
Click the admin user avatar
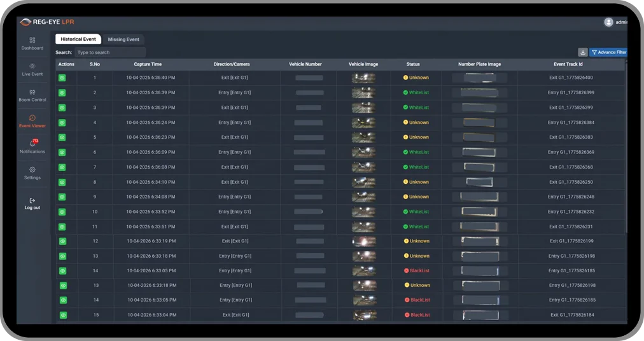coord(608,22)
